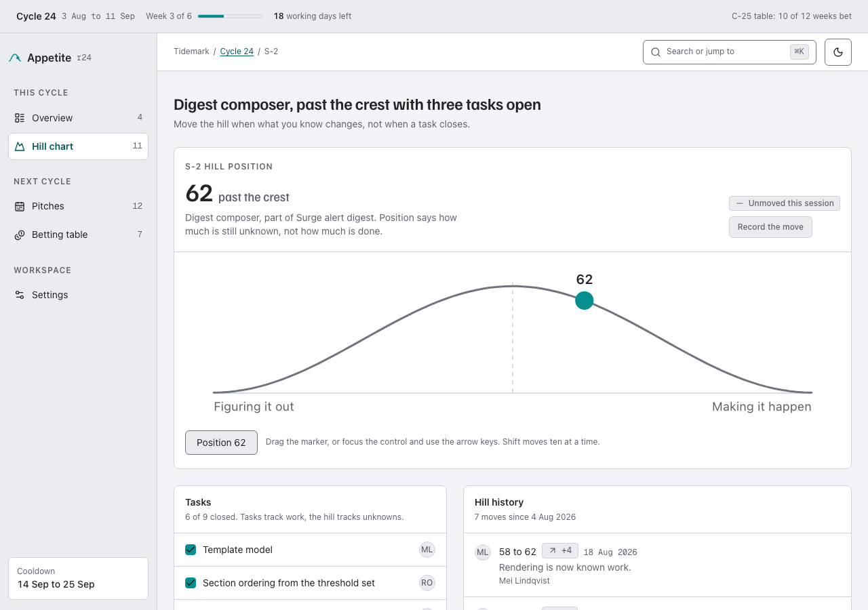
Task: Toggle dark mode moon icon
Action: click(x=838, y=52)
